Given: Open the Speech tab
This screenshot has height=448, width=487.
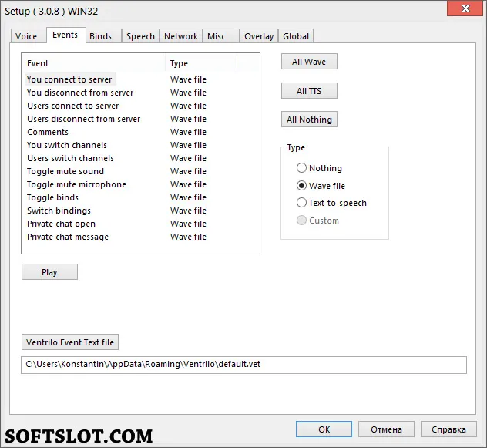Looking at the screenshot, I should (141, 36).
